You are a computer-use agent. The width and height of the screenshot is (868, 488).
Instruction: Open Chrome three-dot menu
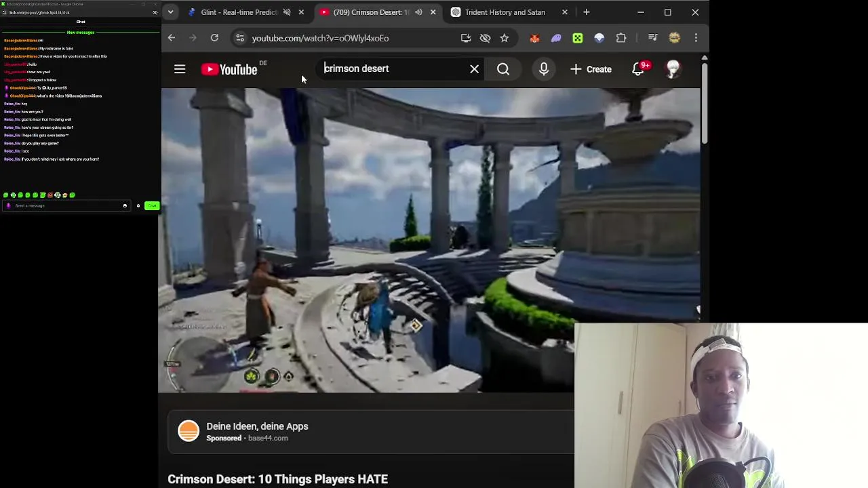(696, 38)
